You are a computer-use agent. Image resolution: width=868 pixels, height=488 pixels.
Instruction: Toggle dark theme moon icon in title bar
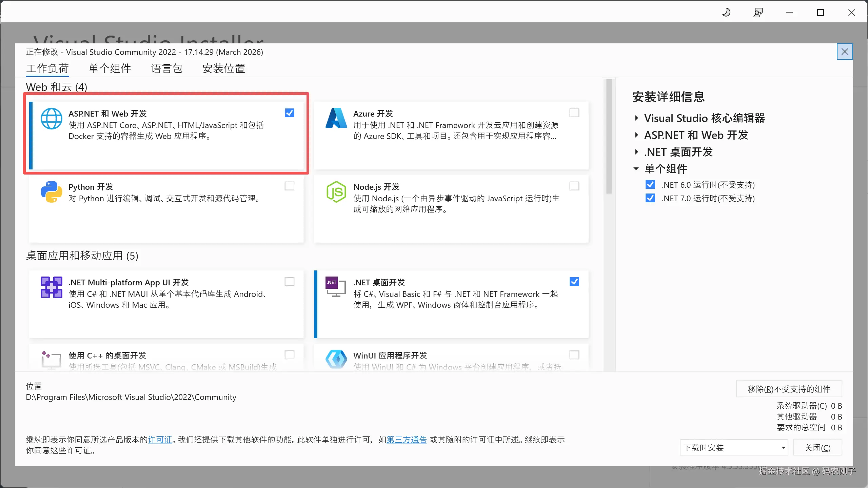pyautogui.click(x=726, y=13)
